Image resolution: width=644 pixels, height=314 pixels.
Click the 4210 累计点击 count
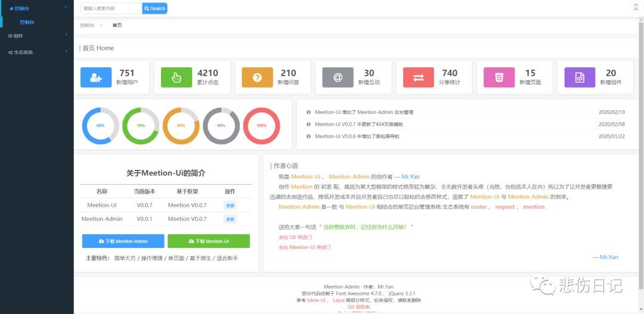208,73
